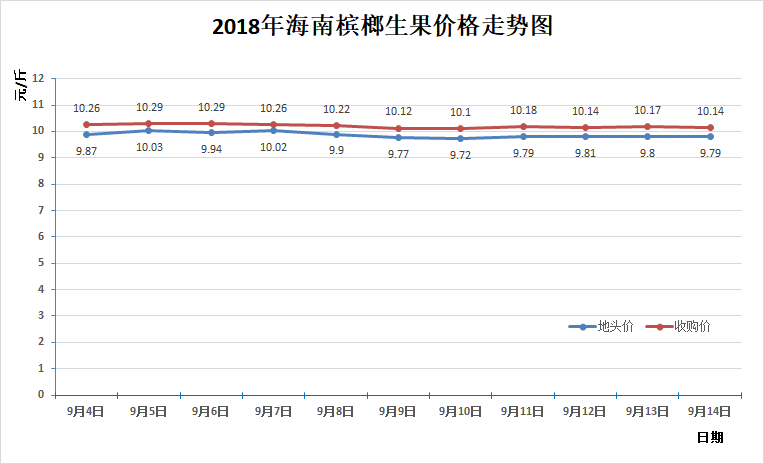Select the 9.87 data label

tap(87, 151)
